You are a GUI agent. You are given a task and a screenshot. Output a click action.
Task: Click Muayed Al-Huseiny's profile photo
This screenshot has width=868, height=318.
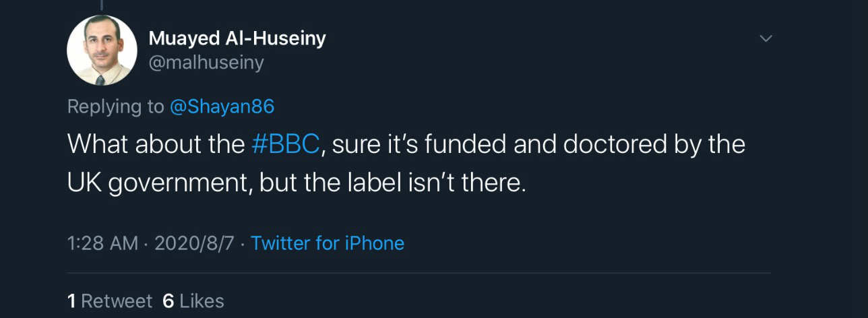pyautogui.click(x=102, y=51)
